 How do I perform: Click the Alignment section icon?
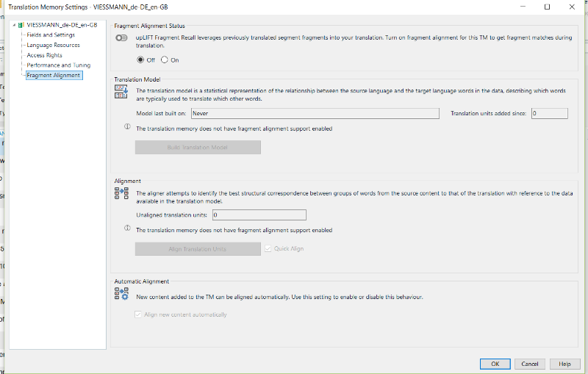[121, 193]
